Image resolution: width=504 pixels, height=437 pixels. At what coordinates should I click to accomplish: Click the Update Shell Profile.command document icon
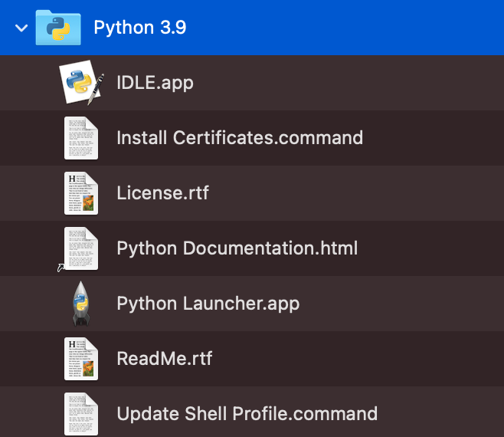pos(81,414)
